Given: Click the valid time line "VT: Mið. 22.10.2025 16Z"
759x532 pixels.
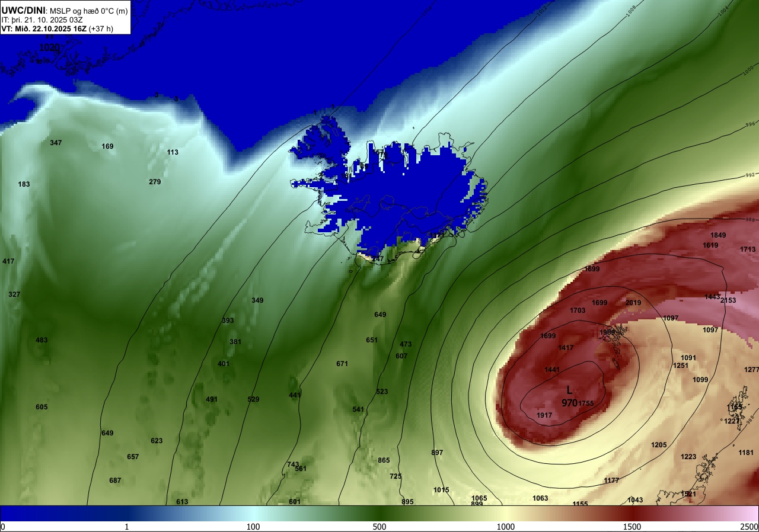Looking at the screenshot, I should [x=44, y=28].
